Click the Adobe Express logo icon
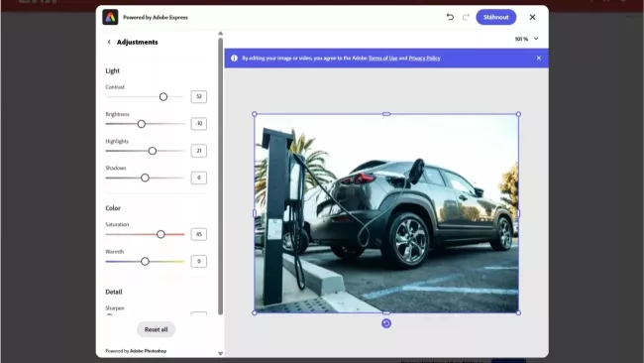644x363 pixels. coord(110,17)
